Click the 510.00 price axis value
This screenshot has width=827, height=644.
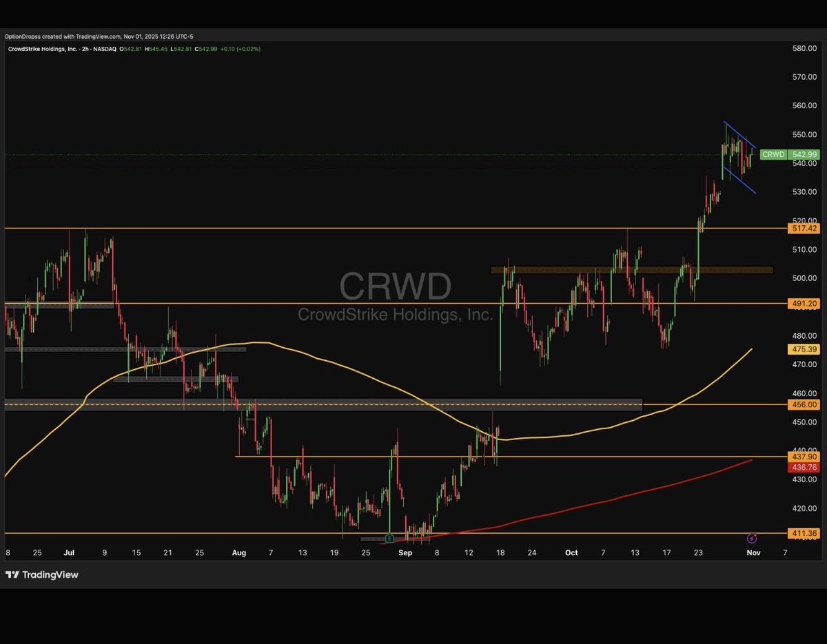[x=804, y=249]
